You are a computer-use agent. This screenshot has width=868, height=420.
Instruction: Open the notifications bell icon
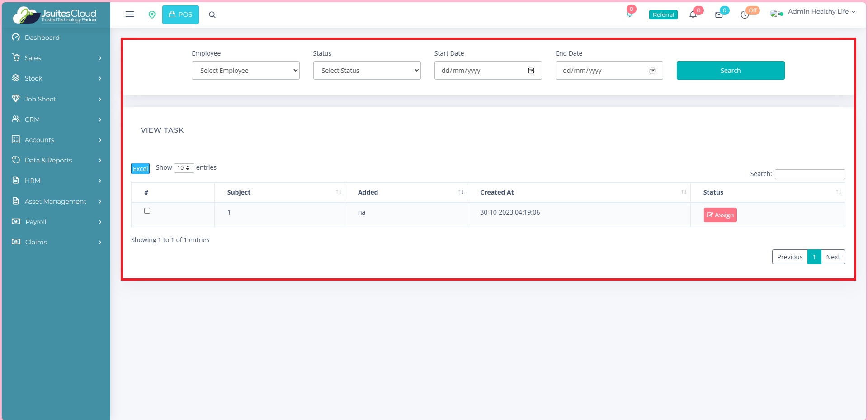693,14
